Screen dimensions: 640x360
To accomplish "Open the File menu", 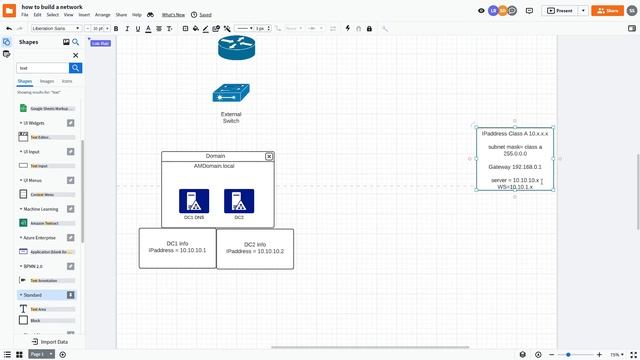I will click(x=24, y=15).
